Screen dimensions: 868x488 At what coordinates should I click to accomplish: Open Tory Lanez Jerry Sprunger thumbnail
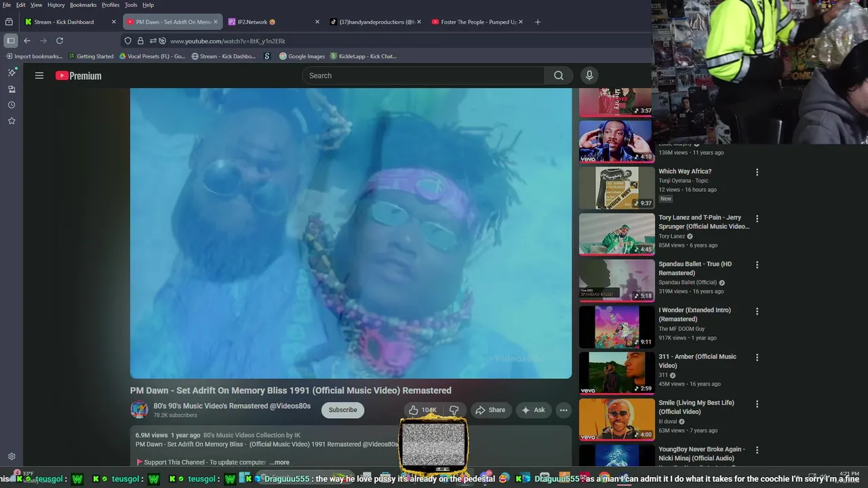point(617,234)
